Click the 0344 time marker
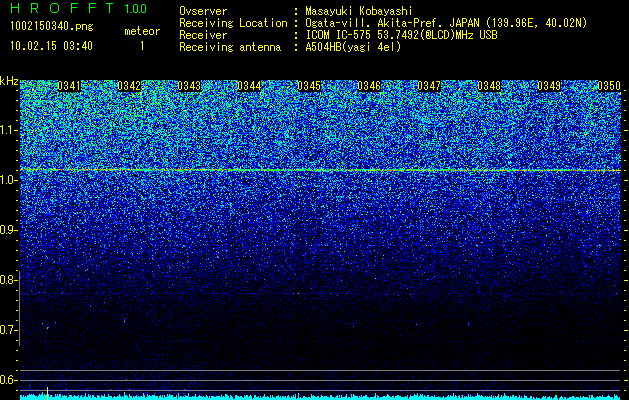Image resolution: width=629 pixels, height=400 pixels. (x=249, y=86)
